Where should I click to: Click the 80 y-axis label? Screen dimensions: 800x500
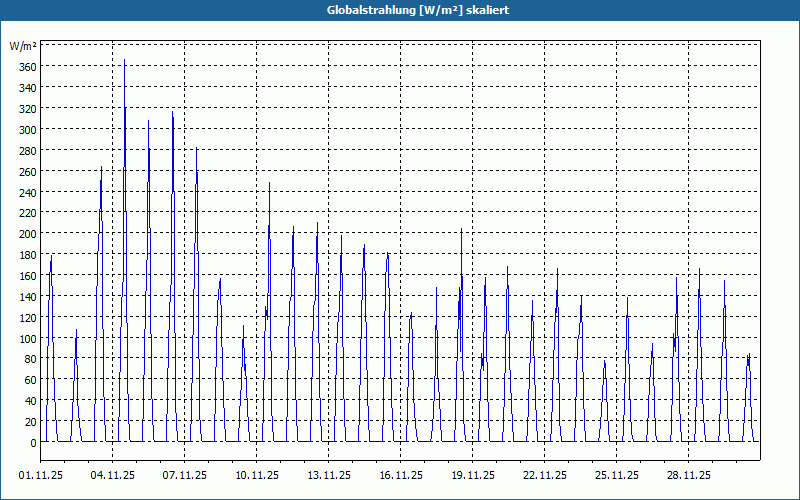click(x=31, y=359)
